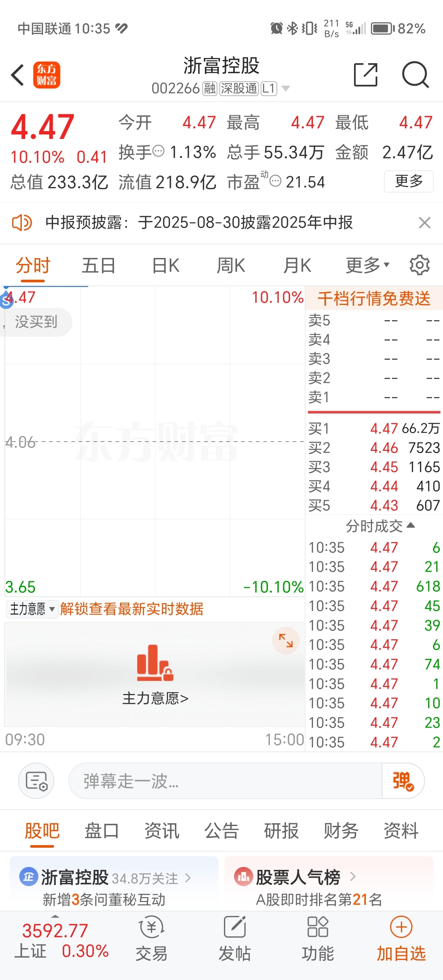Click 解锁查看最新实时数据 link
The image size is (443, 980).
pos(131,609)
